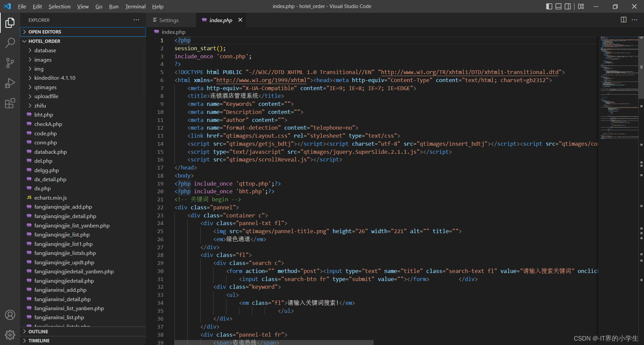Click the code minimap overview

pos(619,87)
